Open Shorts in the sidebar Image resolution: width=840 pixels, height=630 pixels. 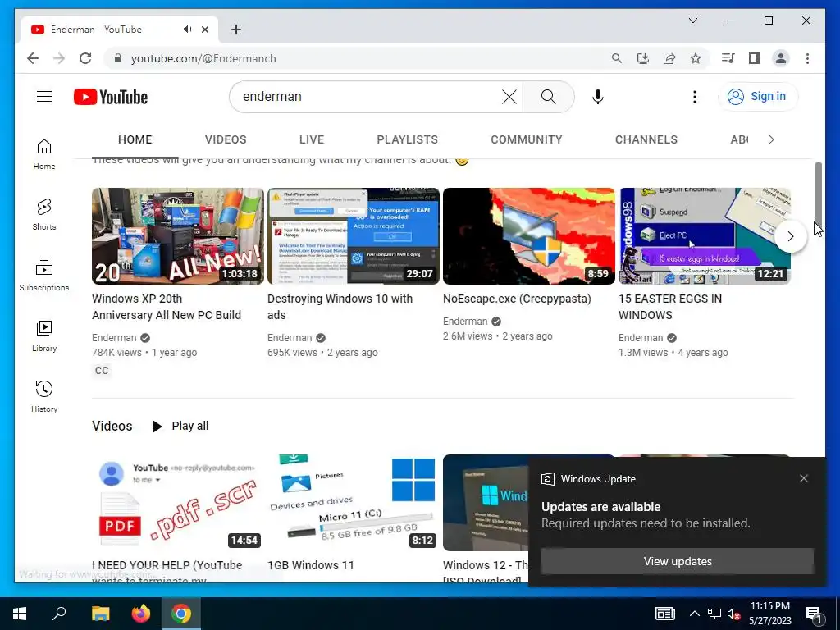coord(44,215)
